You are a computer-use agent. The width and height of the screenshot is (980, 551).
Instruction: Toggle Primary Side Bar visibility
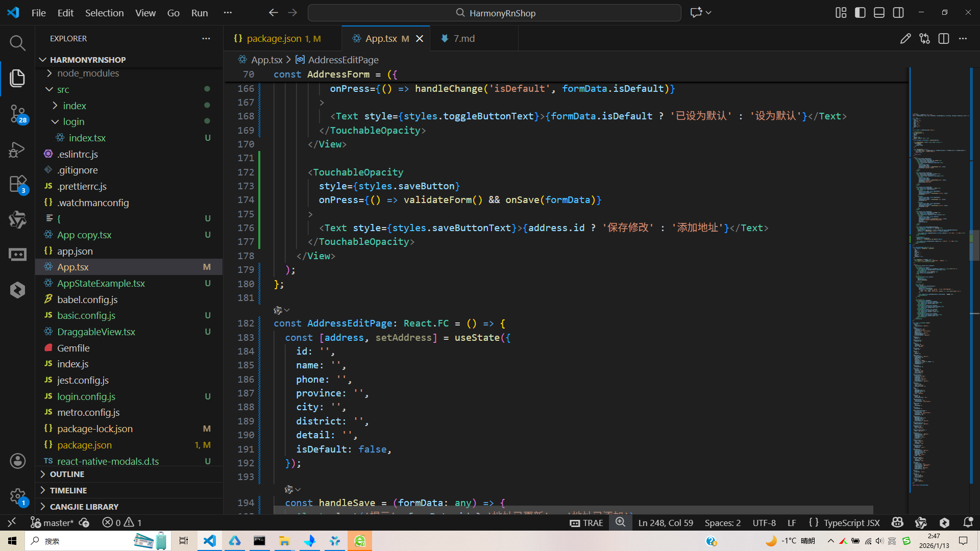click(860, 13)
